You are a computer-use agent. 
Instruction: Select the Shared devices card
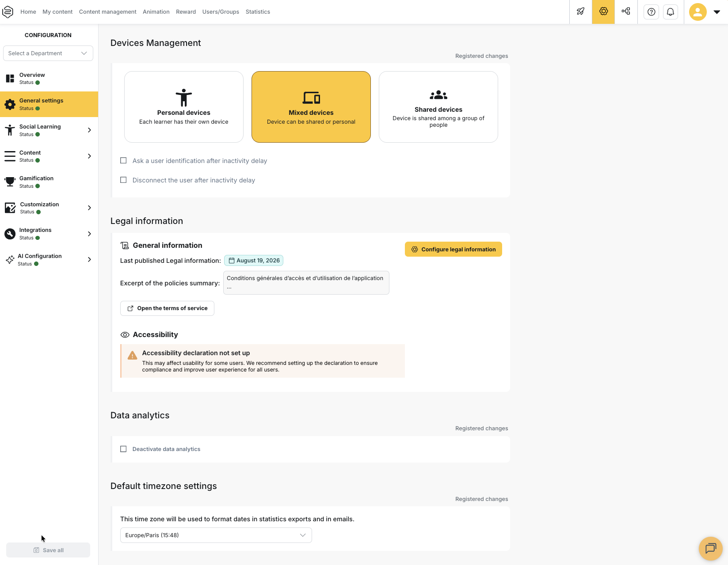click(438, 107)
